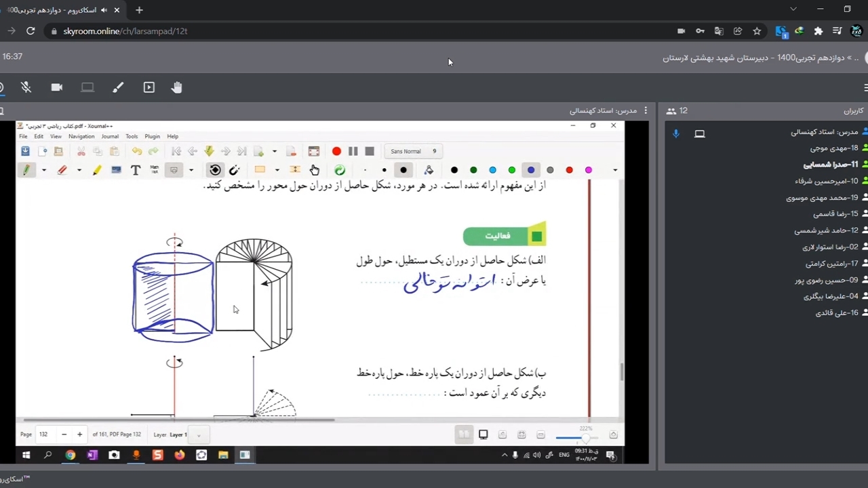
Task: Toggle the Skyroom webcam camera
Action: tap(56, 87)
